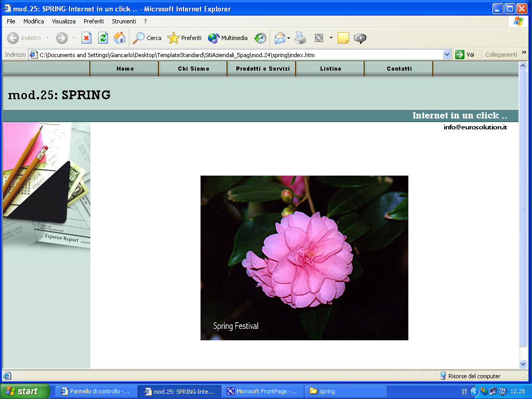Viewport: 532px width, 399px height.
Task: Click the info@eurosolution.it email link
Action: [x=475, y=127]
